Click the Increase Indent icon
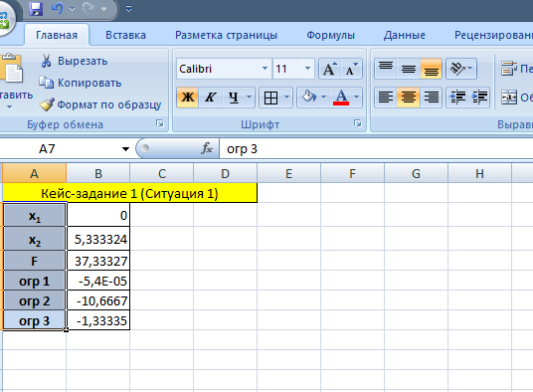 point(479,98)
